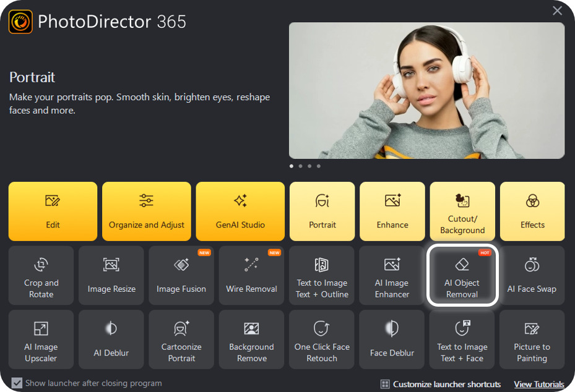575x392 pixels.
Task: Launch the Image Fusion shortcut
Action: pos(181,276)
